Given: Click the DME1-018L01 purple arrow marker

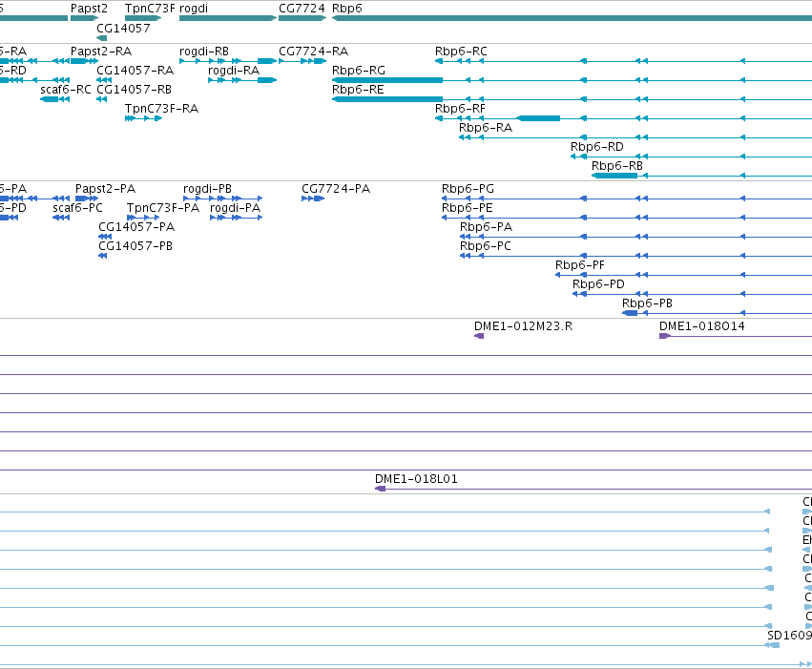Looking at the screenshot, I should (x=380, y=489).
